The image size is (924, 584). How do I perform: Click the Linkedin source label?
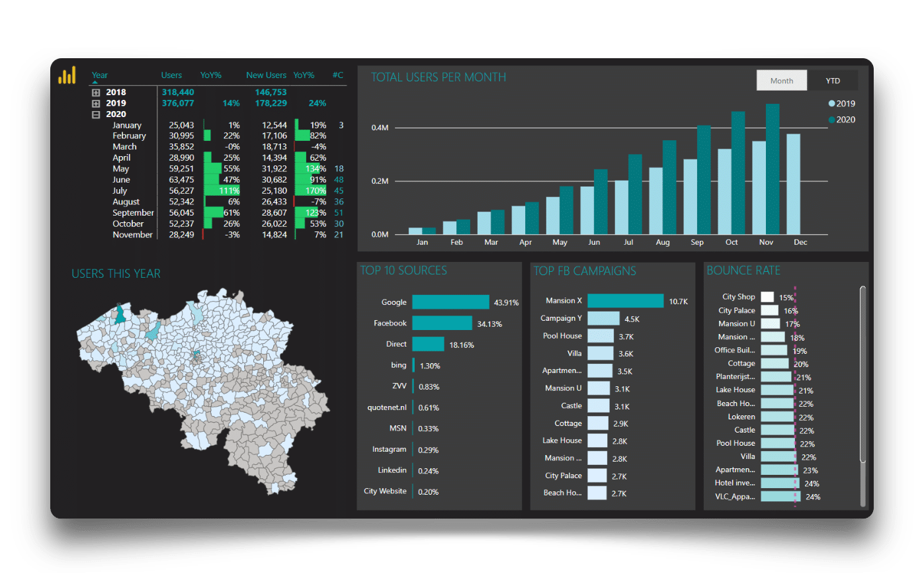pos(392,470)
